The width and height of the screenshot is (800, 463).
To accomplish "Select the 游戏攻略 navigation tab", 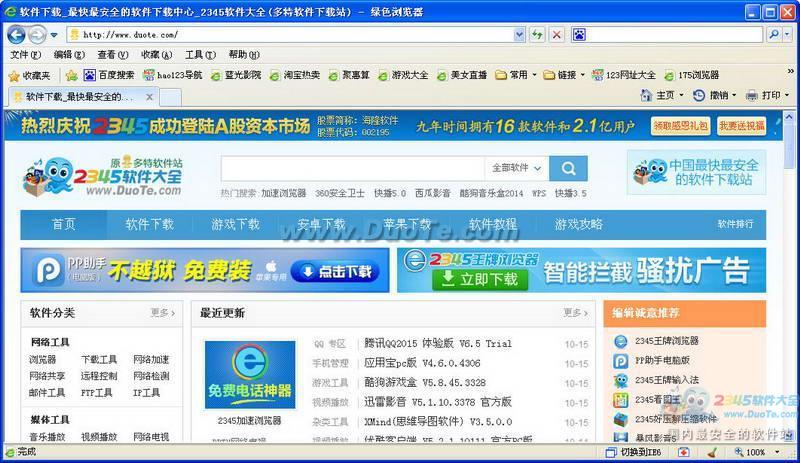I will 579,225.
